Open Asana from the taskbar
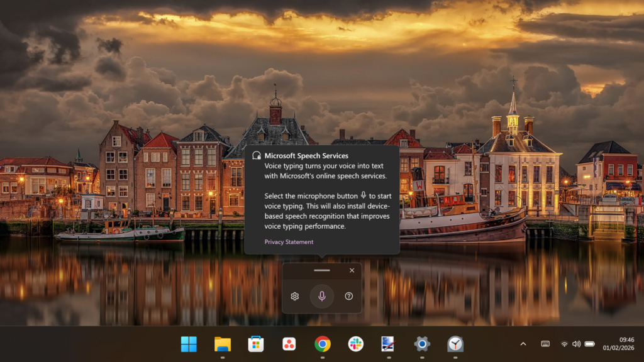This screenshot has width=644, height=362. (x=289, y=344)
